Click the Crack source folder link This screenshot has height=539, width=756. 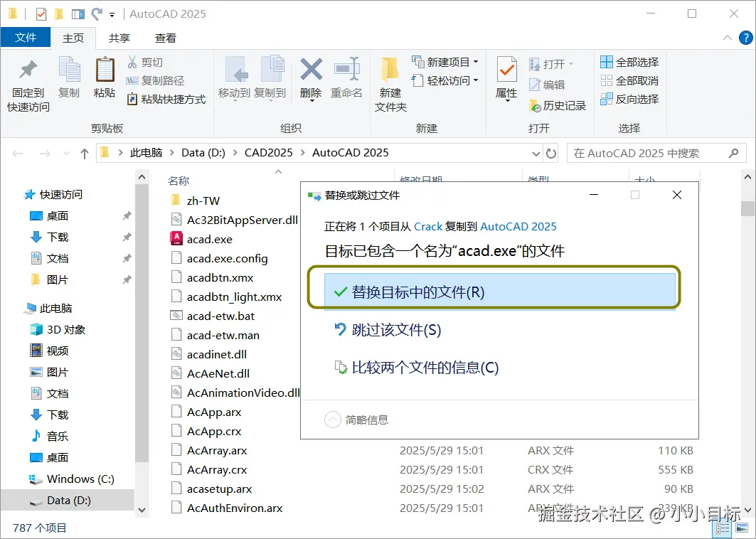[x=428, y=227]
